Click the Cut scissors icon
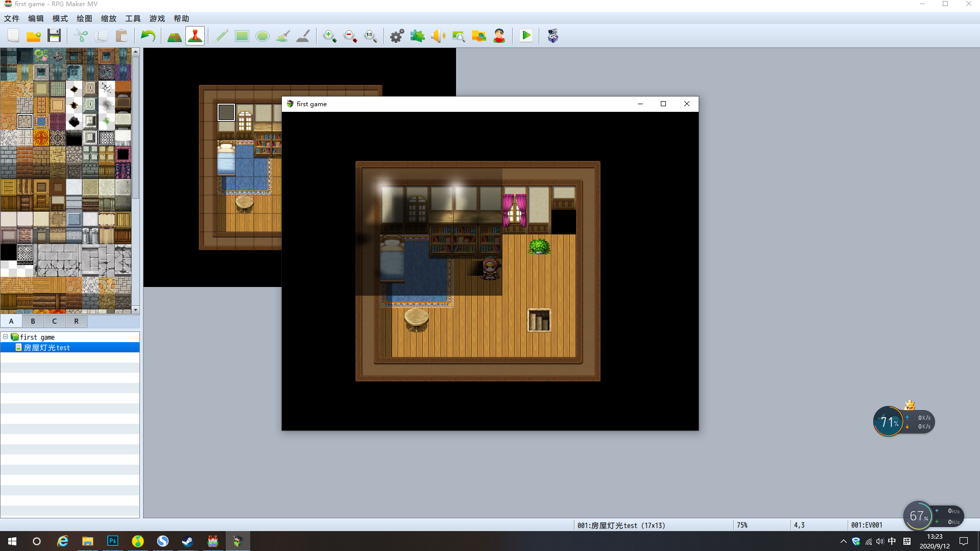The image size is (980, 551). click(81, 36)
